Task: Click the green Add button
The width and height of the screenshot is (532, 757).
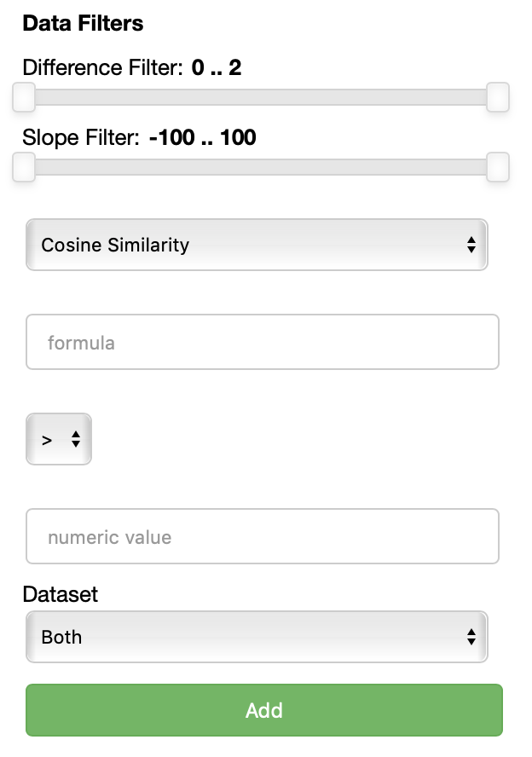Action: (264, 710)
